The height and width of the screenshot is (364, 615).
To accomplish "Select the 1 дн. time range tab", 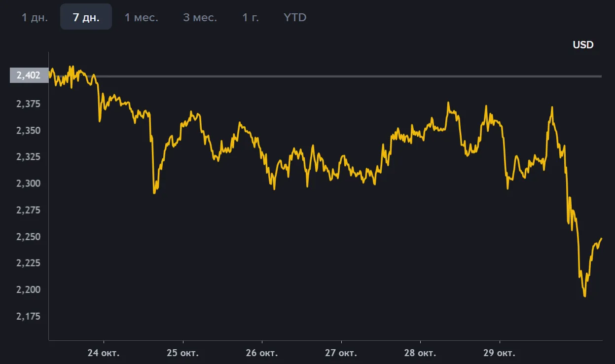I will click(x=35, y=17).
